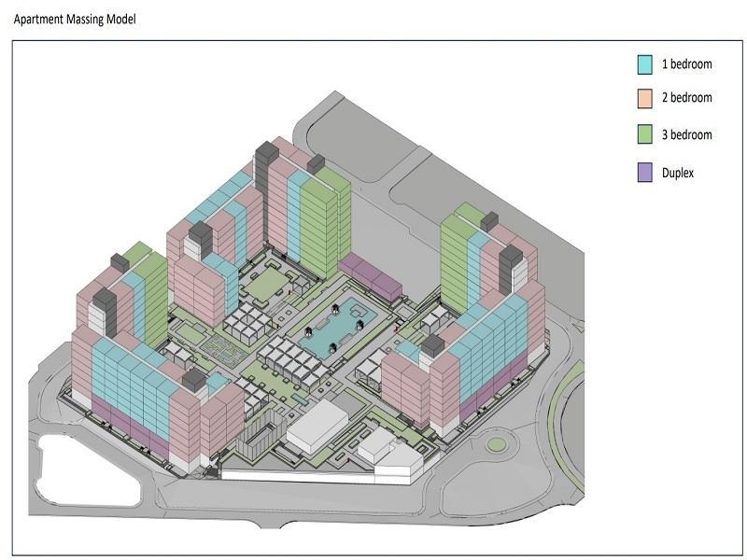Select the '3 bedroom' legend label
The height and width of the screenshot is (560, 747).
(x=686, y=134)
